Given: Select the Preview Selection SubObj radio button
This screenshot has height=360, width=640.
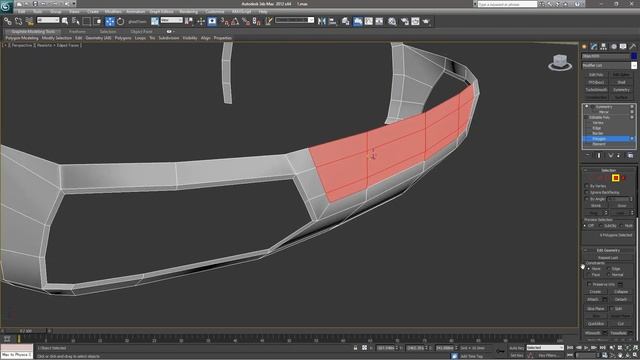Looking at the screenshot, I should (600, 226).
